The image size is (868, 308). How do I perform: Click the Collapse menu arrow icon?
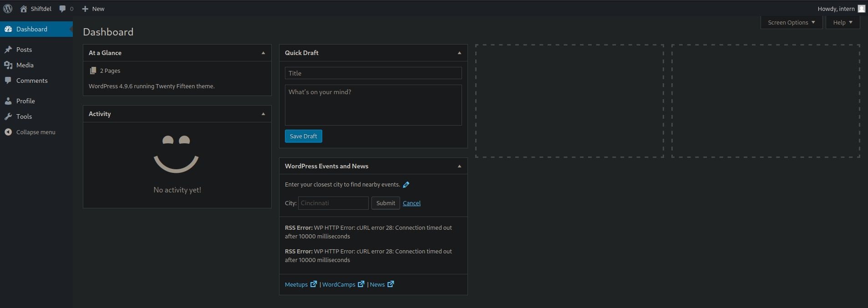click(8, 132)
